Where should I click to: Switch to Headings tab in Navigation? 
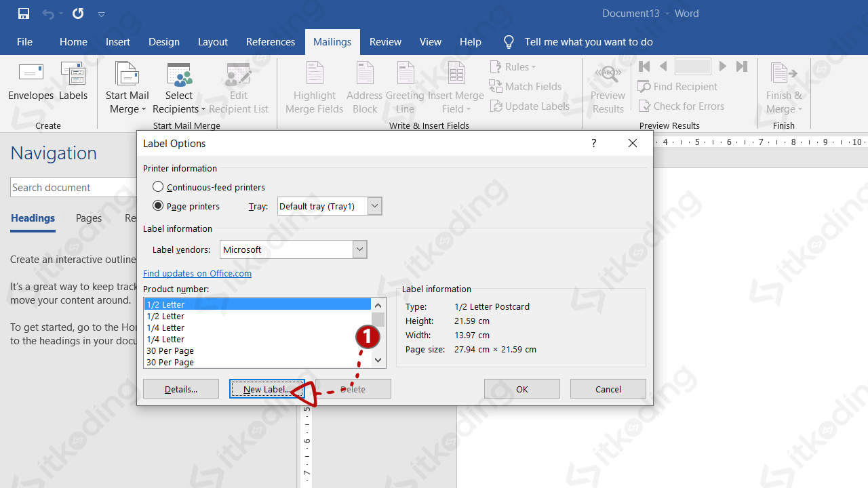pos(33,218)
